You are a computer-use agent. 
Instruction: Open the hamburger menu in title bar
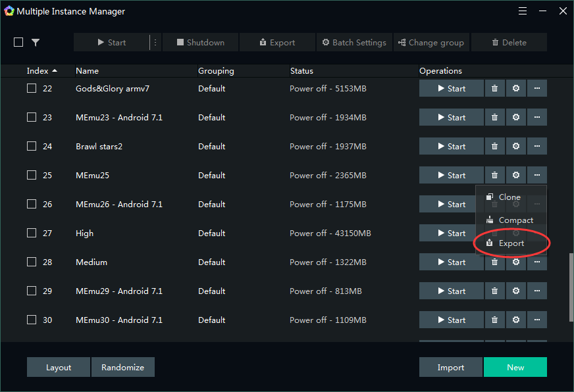point(523,11)
